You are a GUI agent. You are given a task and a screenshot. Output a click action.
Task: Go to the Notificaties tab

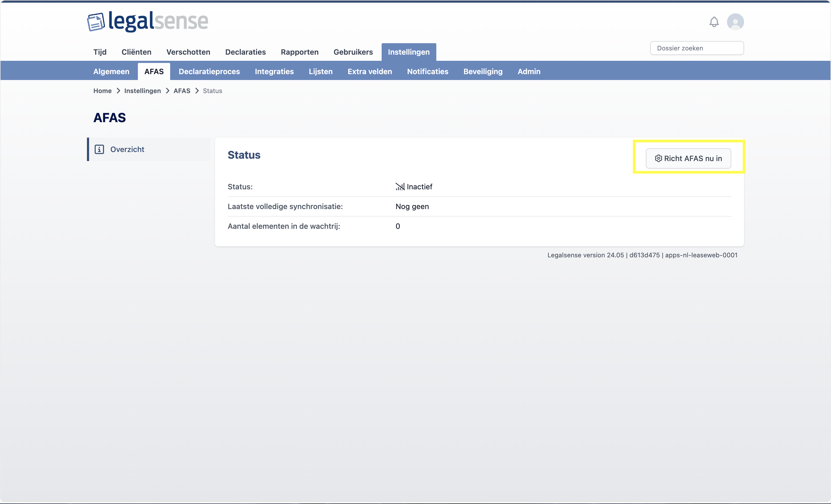click(x=428, y=71)
